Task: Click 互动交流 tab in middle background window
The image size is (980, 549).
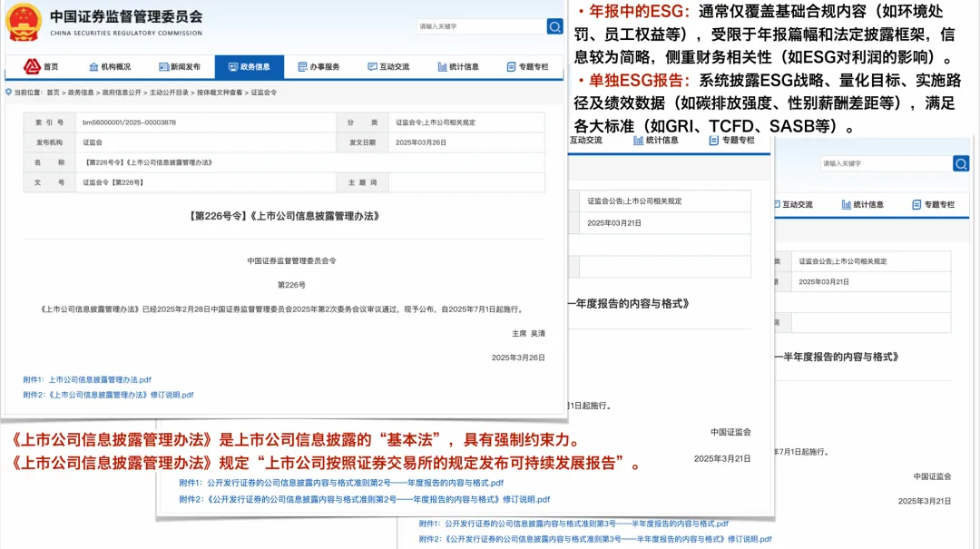Action: pos(585,140)
